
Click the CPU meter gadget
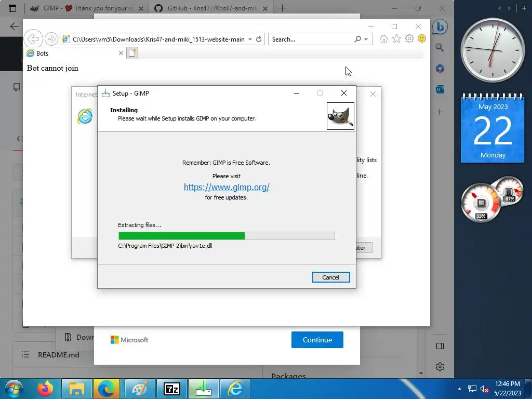(481, 203)
